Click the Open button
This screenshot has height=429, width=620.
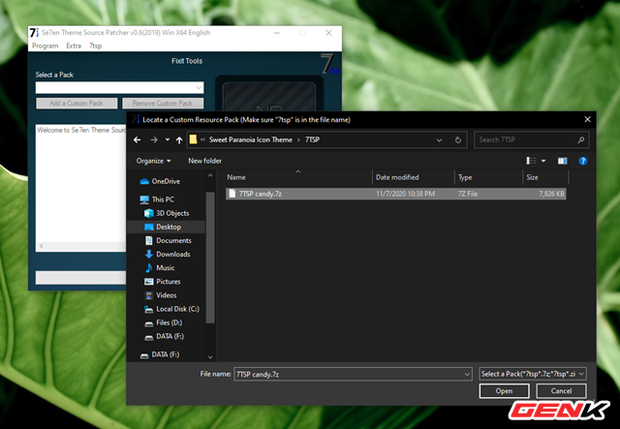pyautogui.click(x=504, y=391)
